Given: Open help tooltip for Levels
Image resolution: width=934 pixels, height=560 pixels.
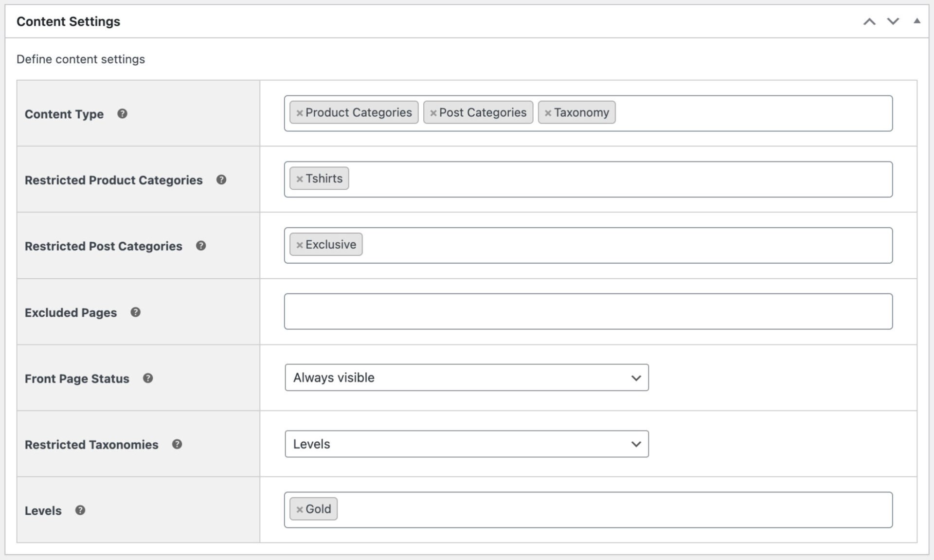Looking at the screenshot, I should coord(80,510).
